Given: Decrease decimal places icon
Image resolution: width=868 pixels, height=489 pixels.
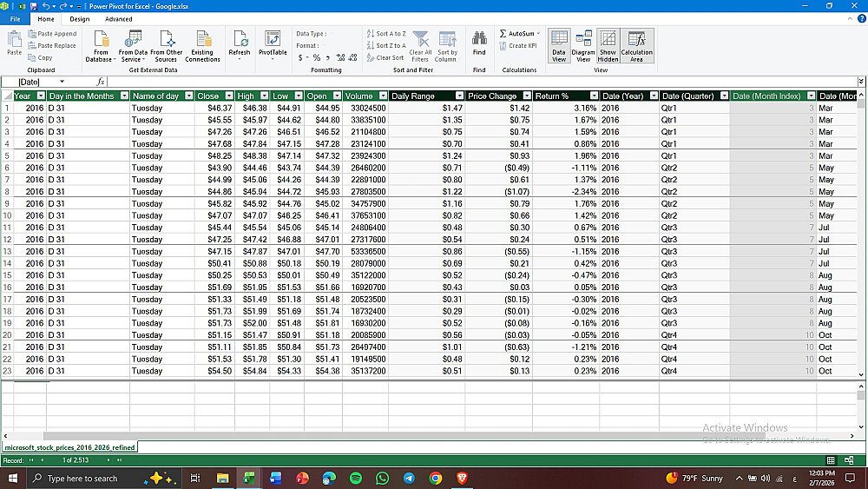Looking at the screenshot, I should tap(353, 57).
